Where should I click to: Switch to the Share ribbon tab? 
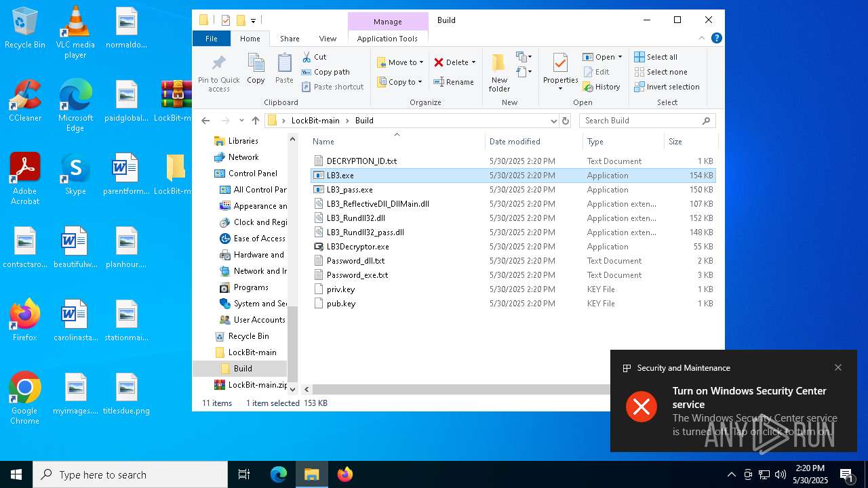click(x=290, y=39)
